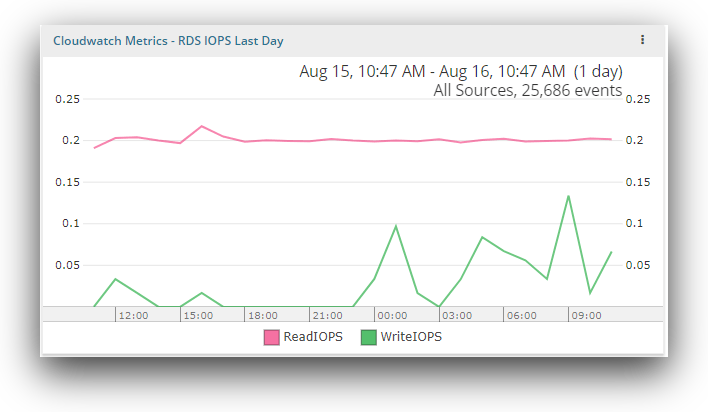Click the Aug 15 to Aug 16 time range text

pos(461,72)
